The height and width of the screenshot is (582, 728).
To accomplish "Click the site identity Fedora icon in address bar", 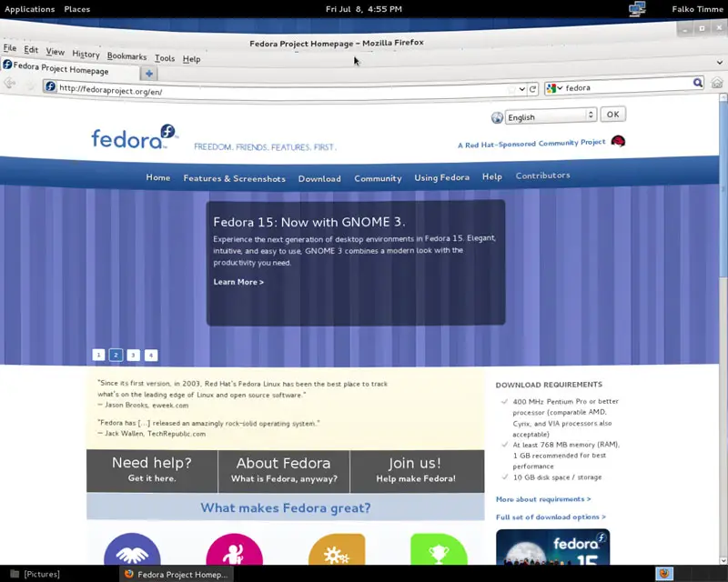I will coord(50,86).
